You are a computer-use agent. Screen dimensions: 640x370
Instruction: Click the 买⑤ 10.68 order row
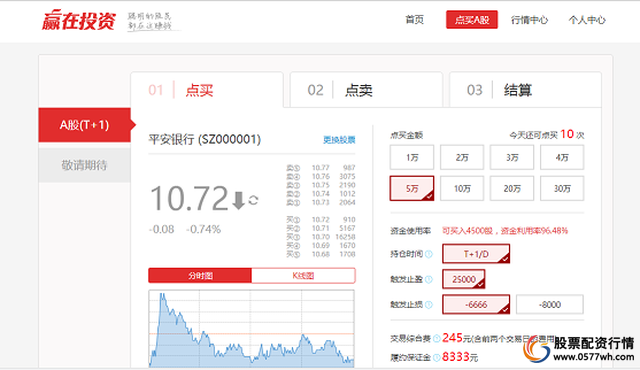click(x=320, y=254)
